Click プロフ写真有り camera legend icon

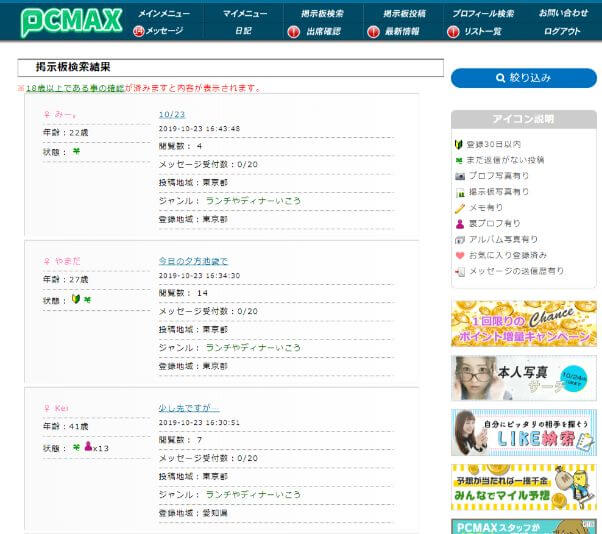[x=460, y=176]
